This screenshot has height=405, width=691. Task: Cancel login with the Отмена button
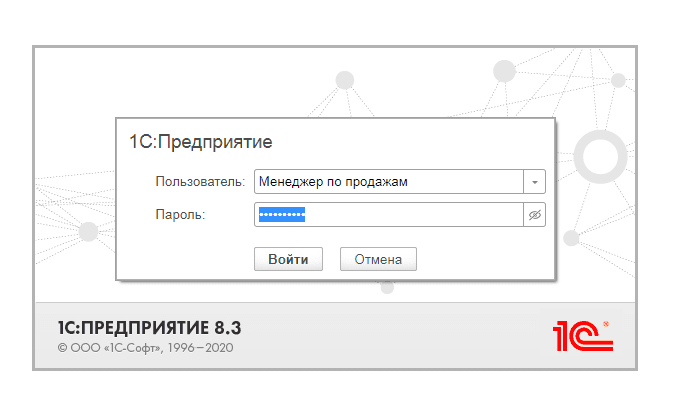378,259
